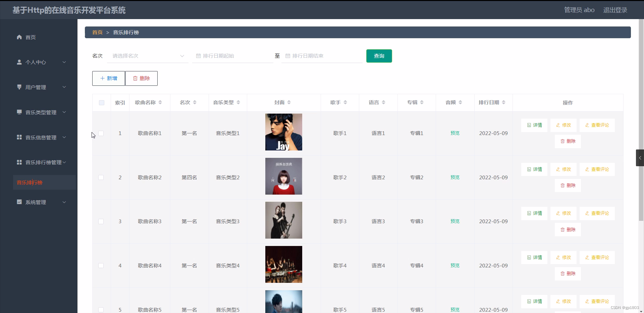The width and height of the screenshot is (644, 313).
Task: Sort by 专辑 column arrows
Action: (x=422, y=103)
